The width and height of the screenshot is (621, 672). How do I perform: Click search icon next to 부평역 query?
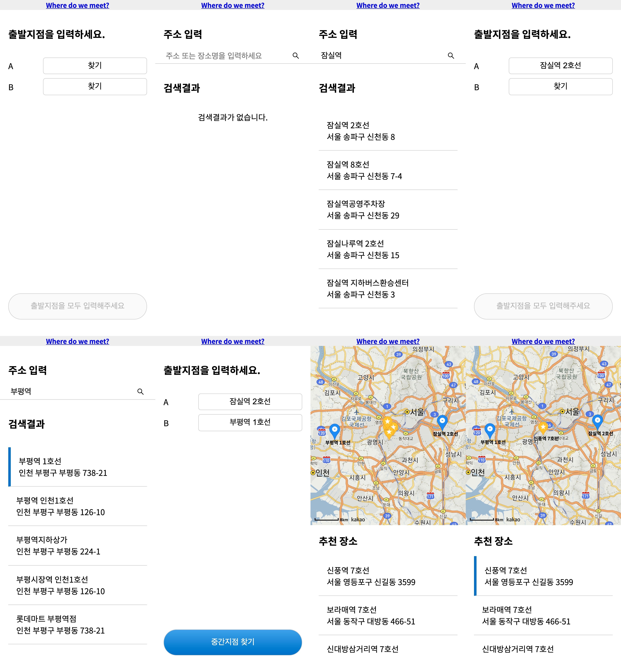(140, 392)
